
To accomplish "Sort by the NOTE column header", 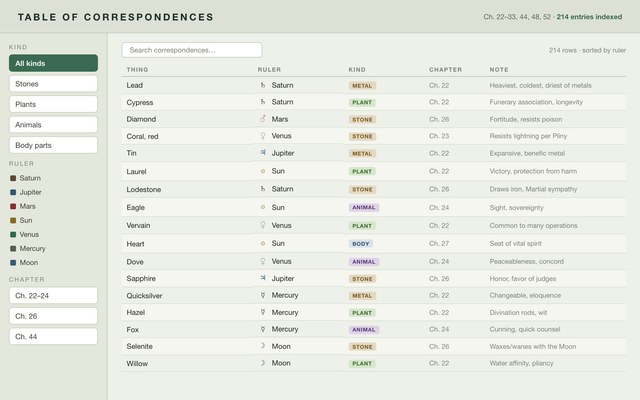I will pos(499,69).
